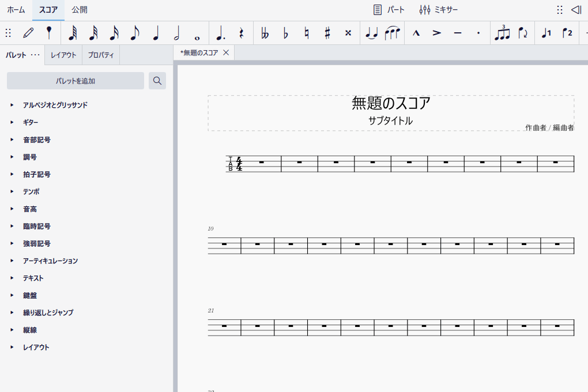
Task: Click the サブタイトル text in the score
Action: tap(390, 120)
